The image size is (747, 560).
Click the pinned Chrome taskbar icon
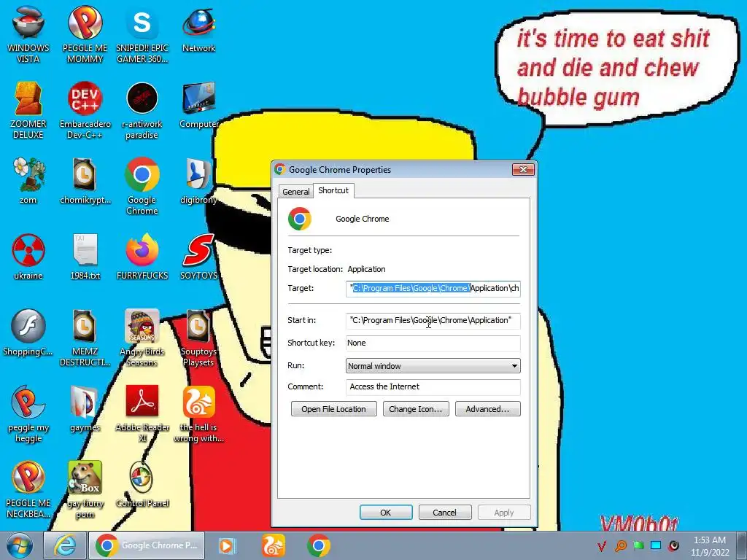(318, 545)
